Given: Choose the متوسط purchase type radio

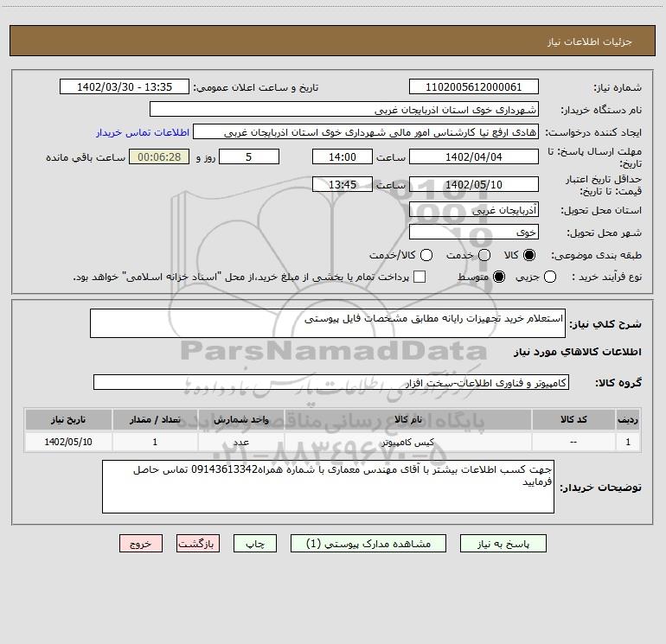Looking at the screenshot, I should click(499, 277).
